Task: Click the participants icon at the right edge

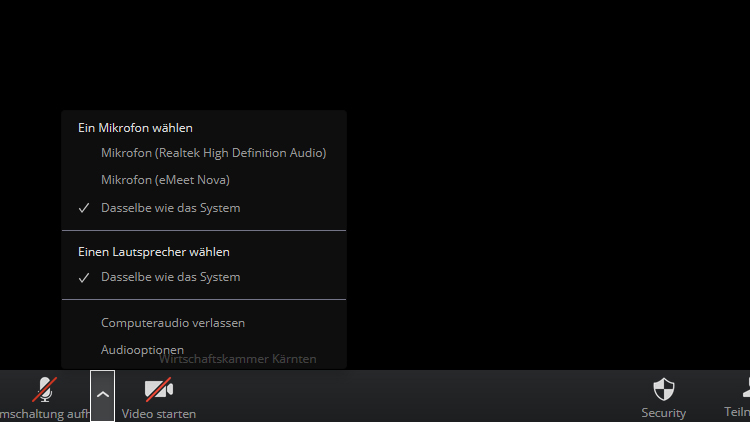Action: [x=743, y=389]
